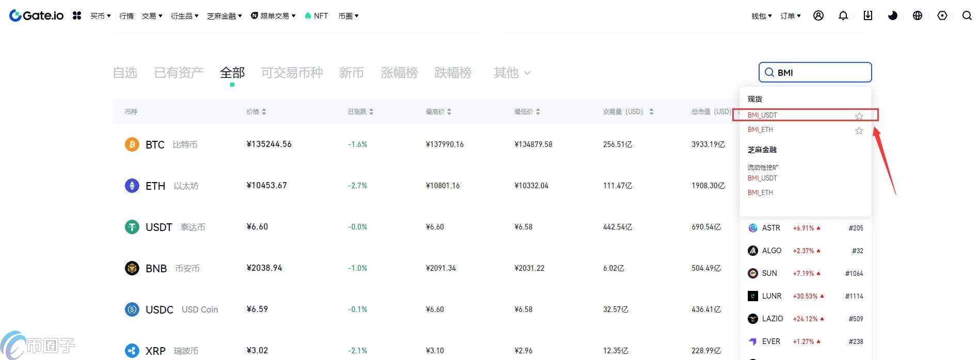Click the ALGO coin icon

coord(753,251)
